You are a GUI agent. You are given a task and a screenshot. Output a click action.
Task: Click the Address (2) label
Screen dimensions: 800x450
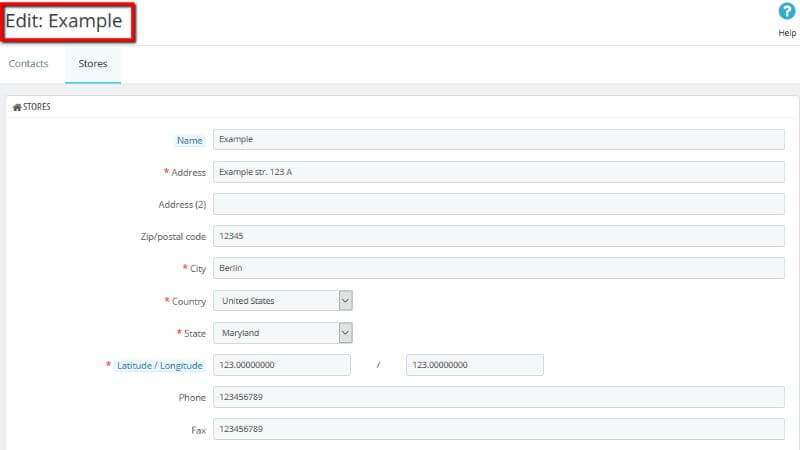[182, 205]
